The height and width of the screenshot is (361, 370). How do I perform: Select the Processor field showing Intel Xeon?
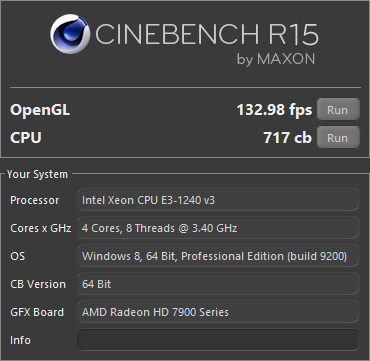pos(218,200)
